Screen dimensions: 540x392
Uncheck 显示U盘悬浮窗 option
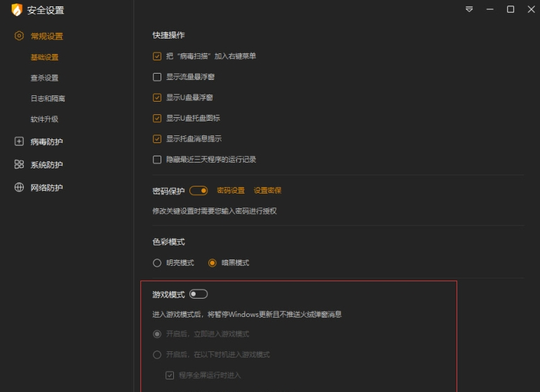(157, 97)
